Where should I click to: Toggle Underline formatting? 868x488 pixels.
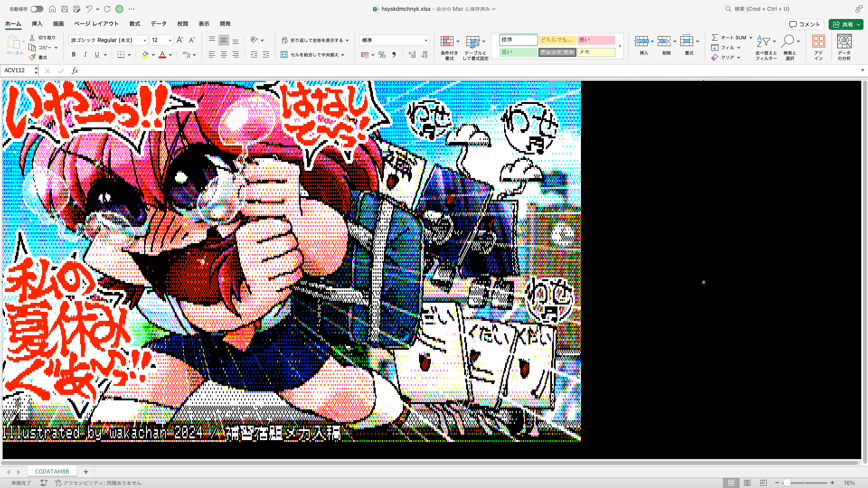point(97,55)
